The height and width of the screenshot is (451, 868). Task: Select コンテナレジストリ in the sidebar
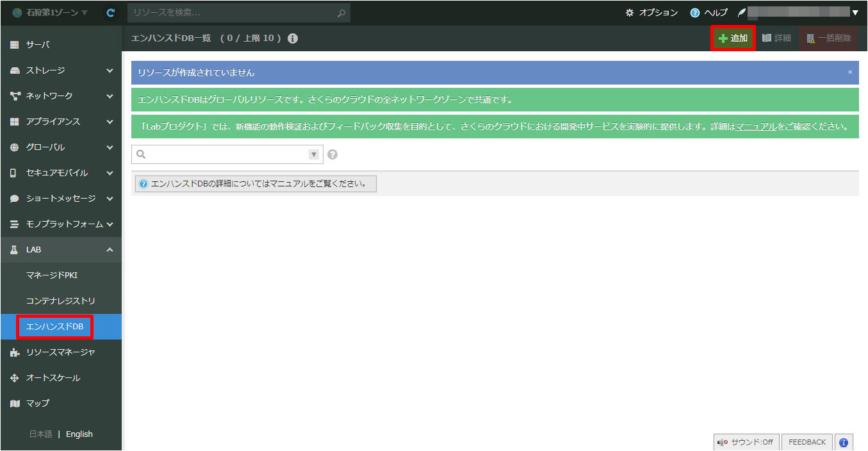(x=60, y=301)
